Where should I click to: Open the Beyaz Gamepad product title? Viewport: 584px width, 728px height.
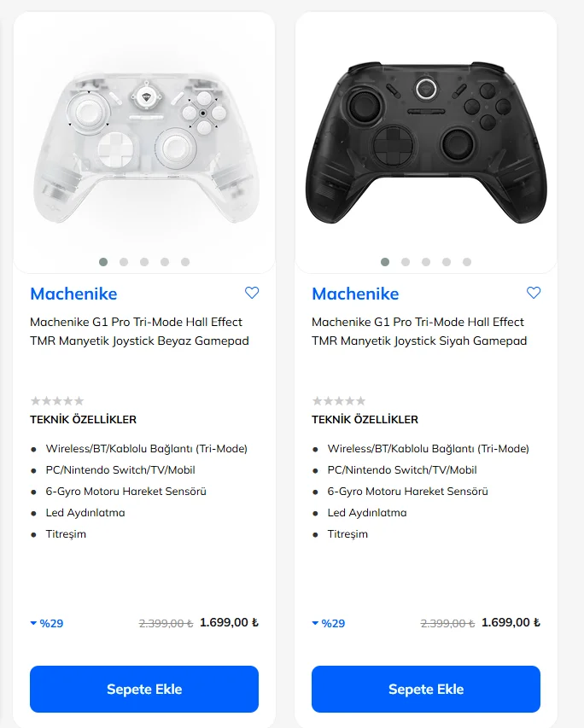pos(137,331)
